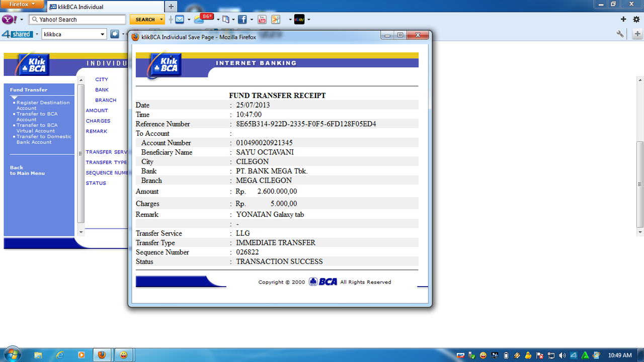The image size is (644, 362).
Task: Click remark YONATAN Galaxy tab
Action: pos(270,215)
